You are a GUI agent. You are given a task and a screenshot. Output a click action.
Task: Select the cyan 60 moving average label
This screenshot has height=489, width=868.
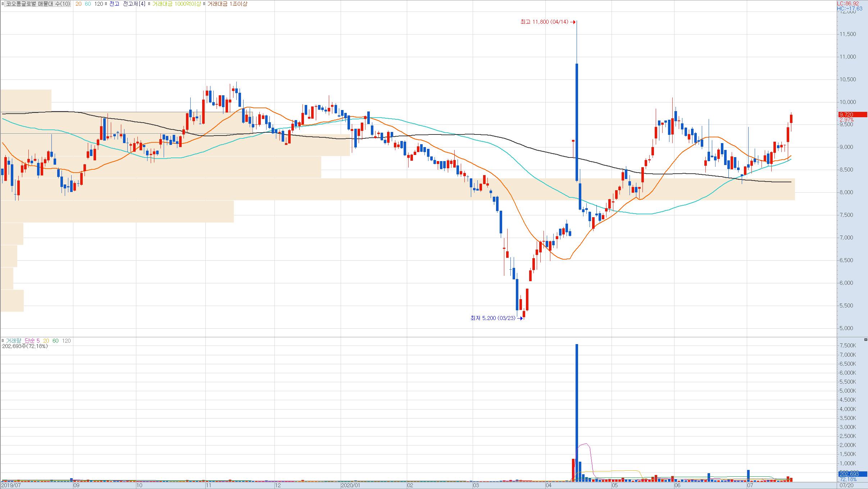click(x=88, y=4)
